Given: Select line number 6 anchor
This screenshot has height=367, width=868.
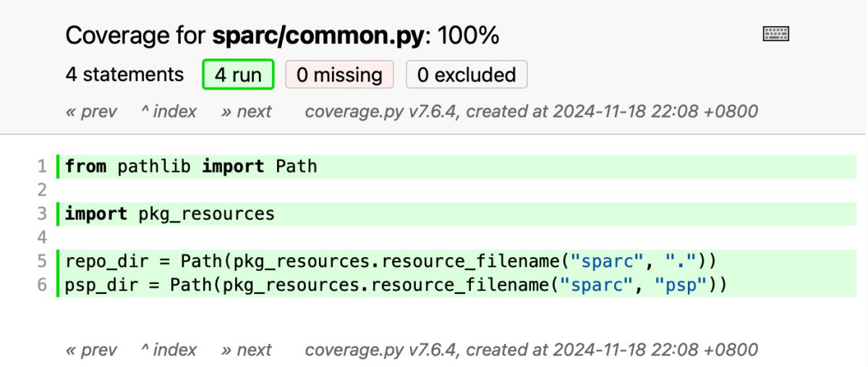Looking at the screenshot, I should coord(42,285).
